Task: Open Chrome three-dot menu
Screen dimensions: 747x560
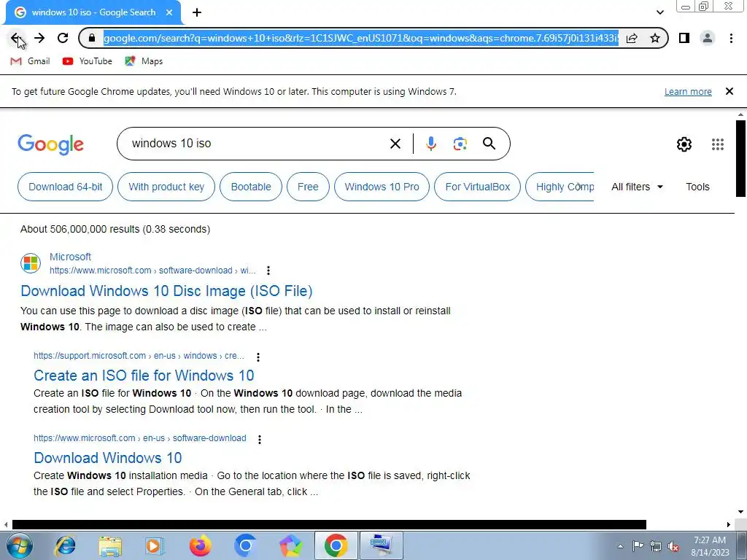Action: [731, 38]
